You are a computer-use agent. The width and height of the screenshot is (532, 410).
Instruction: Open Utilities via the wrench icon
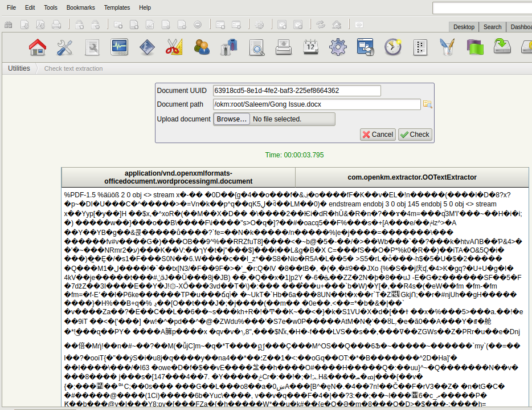point(64,47)
